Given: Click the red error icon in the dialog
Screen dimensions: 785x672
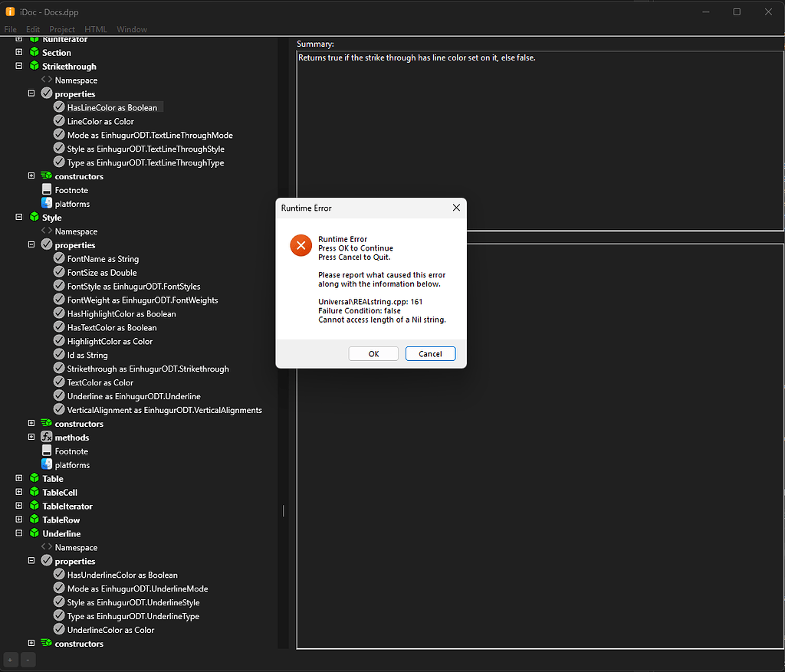Looking at the screenshot, I should 301,245.
